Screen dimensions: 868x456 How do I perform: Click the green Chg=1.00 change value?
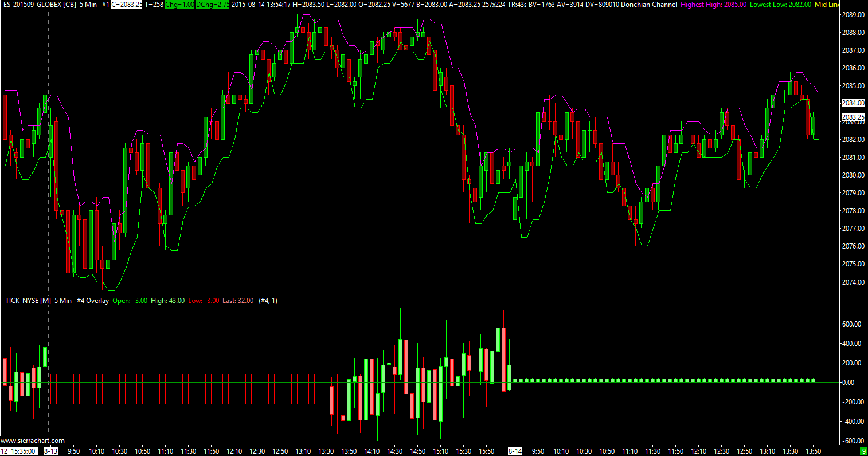[179, 5]
